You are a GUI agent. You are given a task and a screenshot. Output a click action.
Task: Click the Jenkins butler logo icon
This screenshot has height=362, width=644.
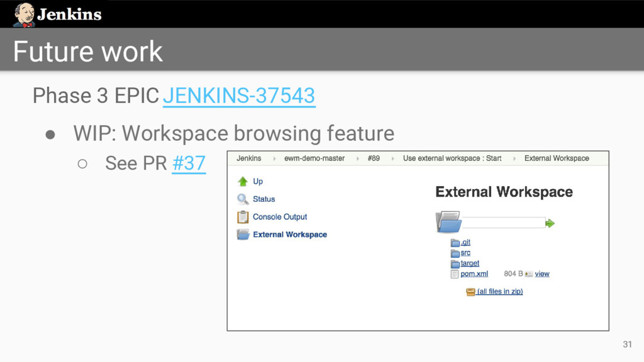(x=24, y=15)
